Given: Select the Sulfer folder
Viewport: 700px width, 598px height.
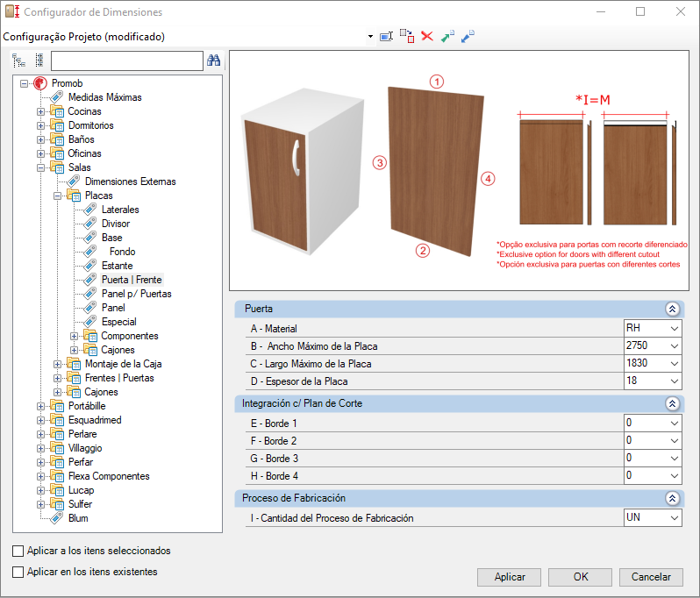Looking at the screenshot, I should pos(80,504).
